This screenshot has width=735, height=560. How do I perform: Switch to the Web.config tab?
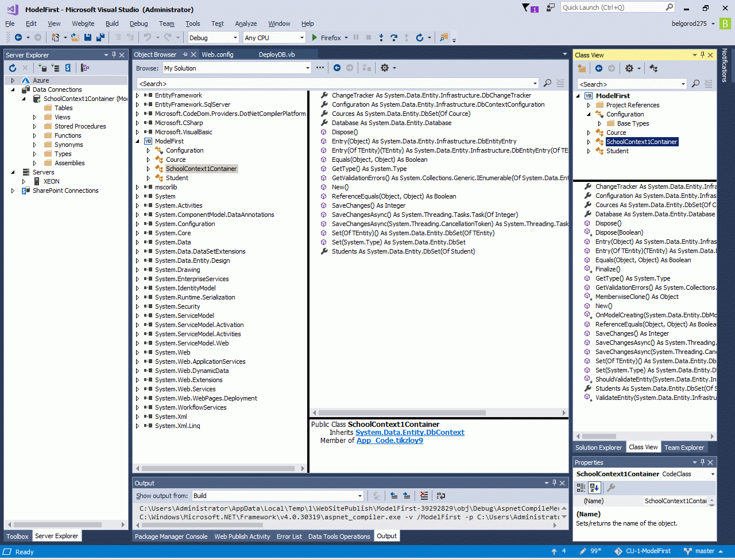(218, 55)
